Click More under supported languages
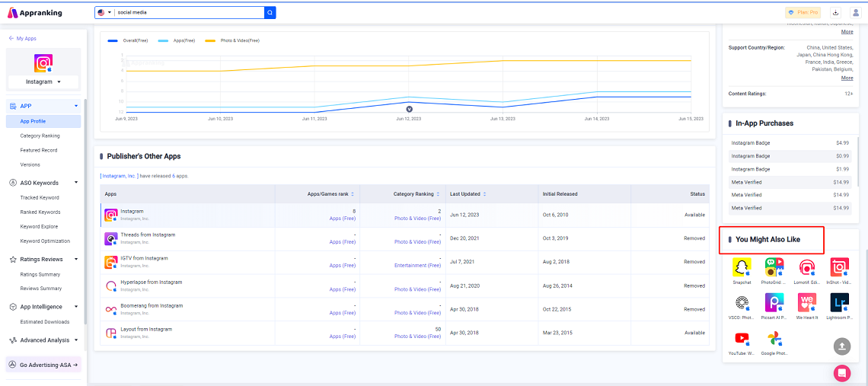 tap(847, 31)
